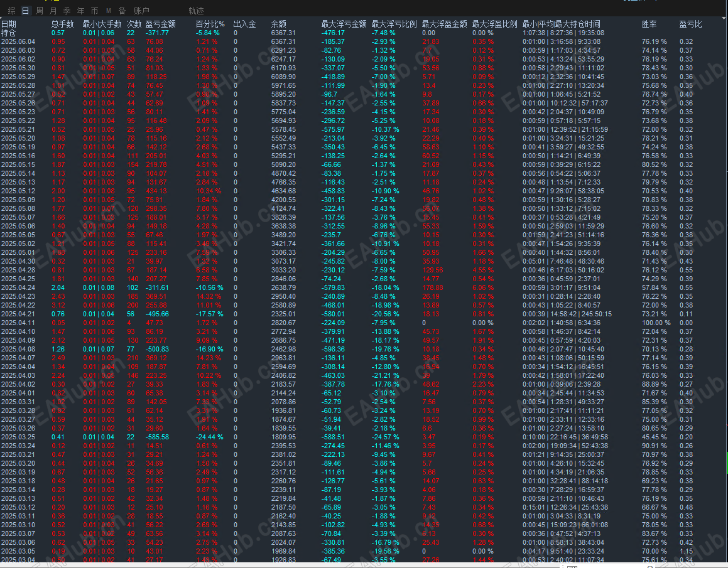Click the 1.15 profit-loss ratio cell

(x=686, y=551)
